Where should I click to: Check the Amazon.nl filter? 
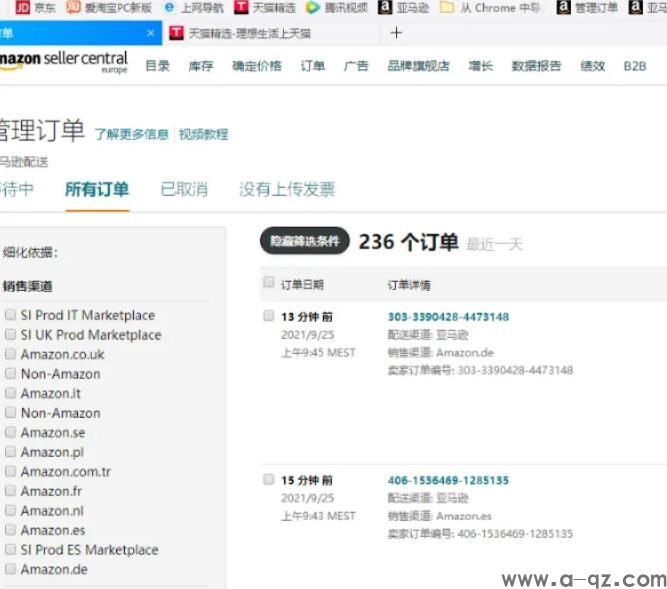point(10,510)
